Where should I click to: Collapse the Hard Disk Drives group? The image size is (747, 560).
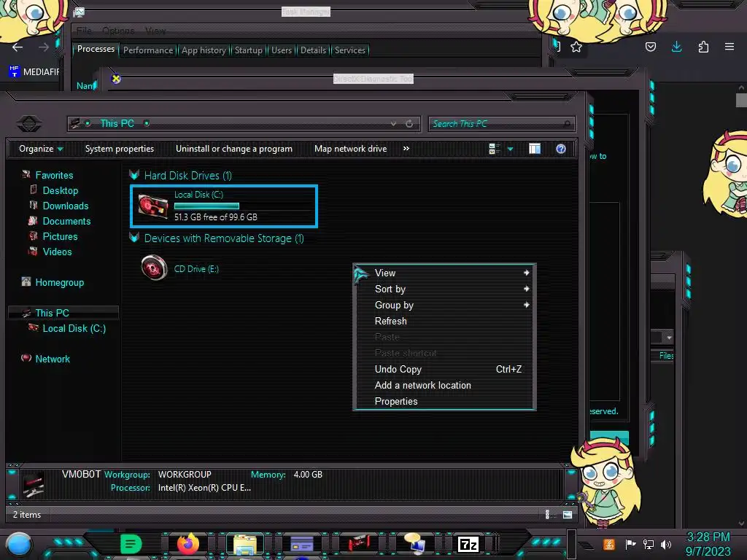(x=134, y=175)
